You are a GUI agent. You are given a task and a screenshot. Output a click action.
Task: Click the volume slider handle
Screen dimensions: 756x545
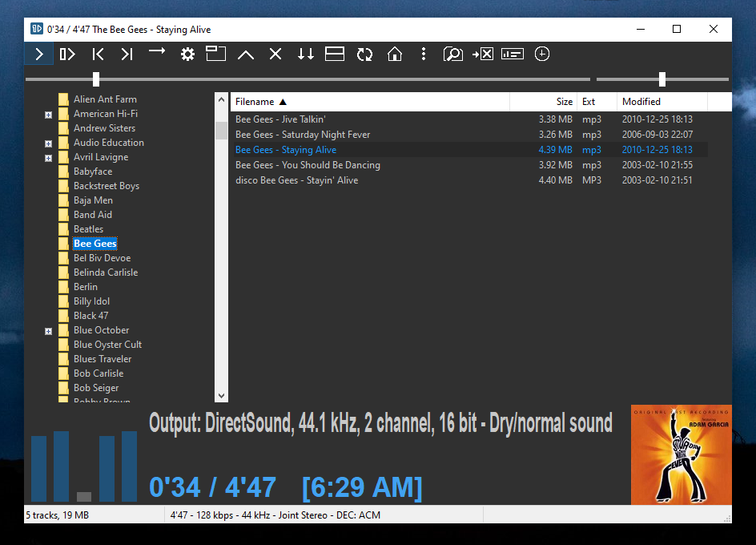(x=662, y=79)
